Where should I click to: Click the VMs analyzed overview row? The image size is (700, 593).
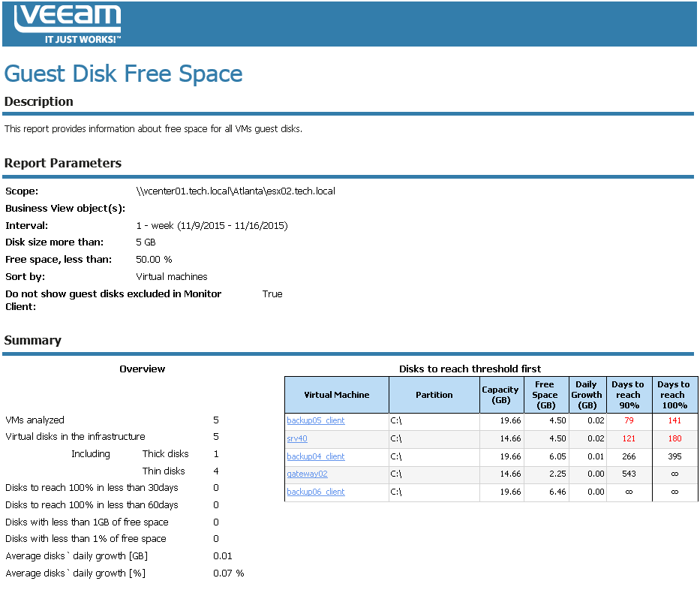[x=112, y=420]
